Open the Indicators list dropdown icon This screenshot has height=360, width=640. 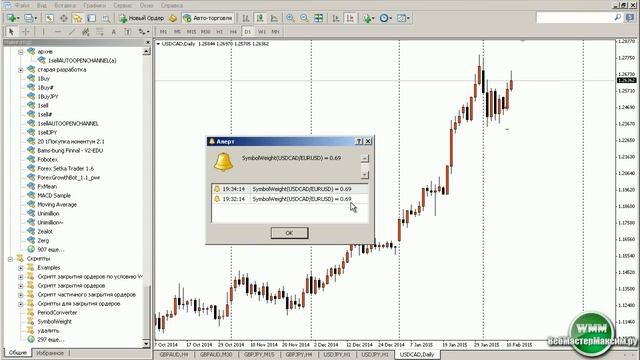[x=368, y=18]
